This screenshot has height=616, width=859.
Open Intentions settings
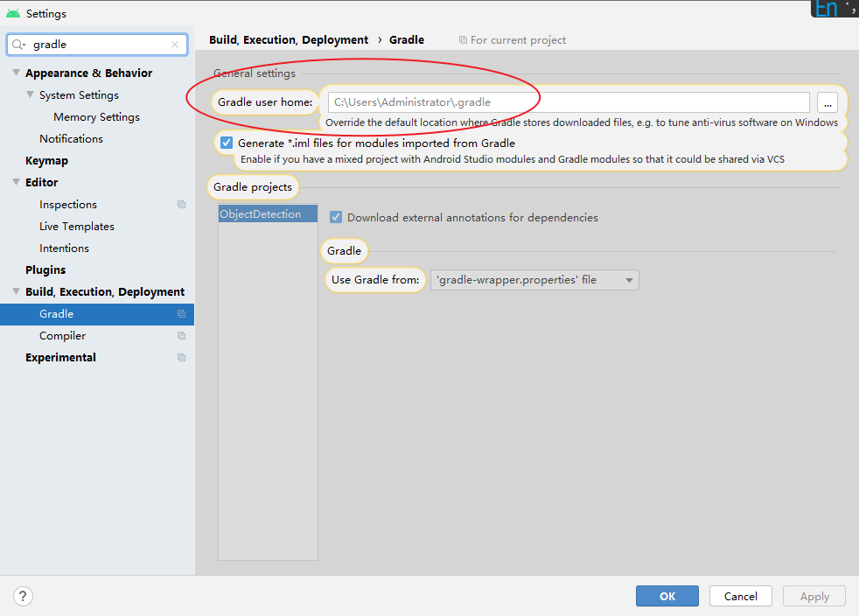pyautogui.click(x=64, y=248)
